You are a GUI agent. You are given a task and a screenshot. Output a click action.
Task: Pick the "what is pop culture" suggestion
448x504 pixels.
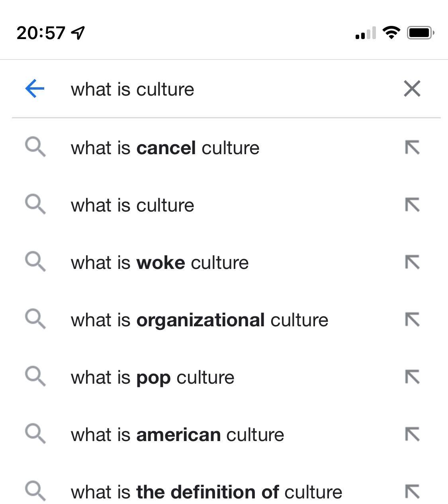153,378
